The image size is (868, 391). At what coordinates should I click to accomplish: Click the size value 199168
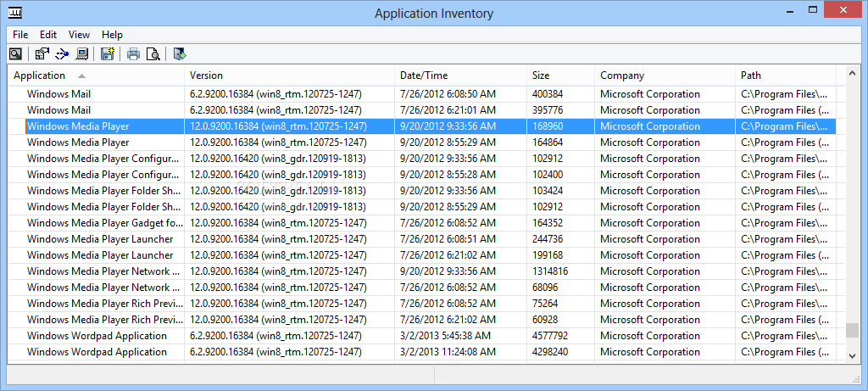(x=548, y=255)
